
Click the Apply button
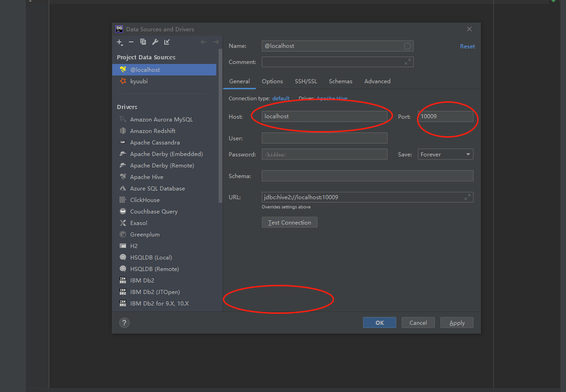[456, 323]
